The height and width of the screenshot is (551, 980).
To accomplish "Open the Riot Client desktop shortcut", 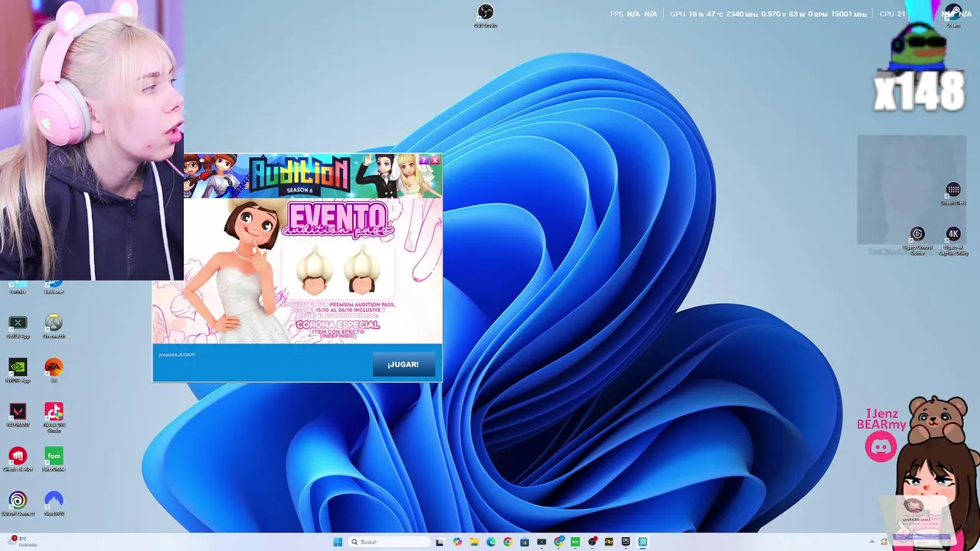I will tap(18, 460).
